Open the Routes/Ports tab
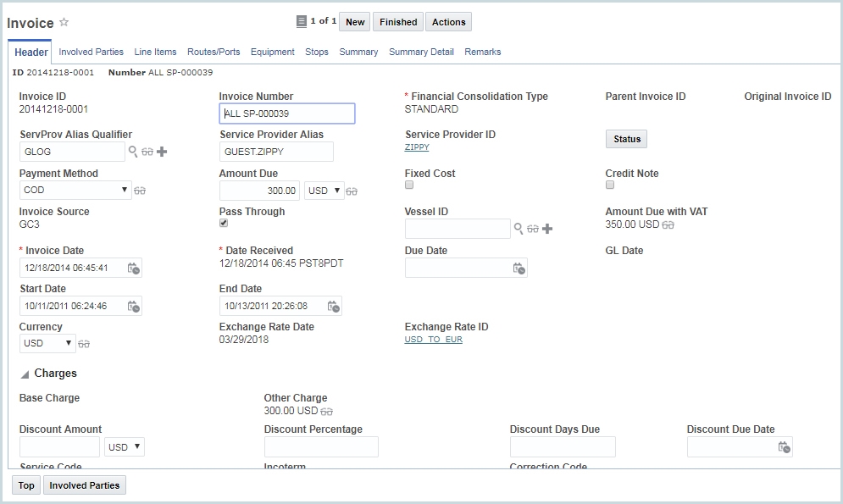 pos(214,52)
